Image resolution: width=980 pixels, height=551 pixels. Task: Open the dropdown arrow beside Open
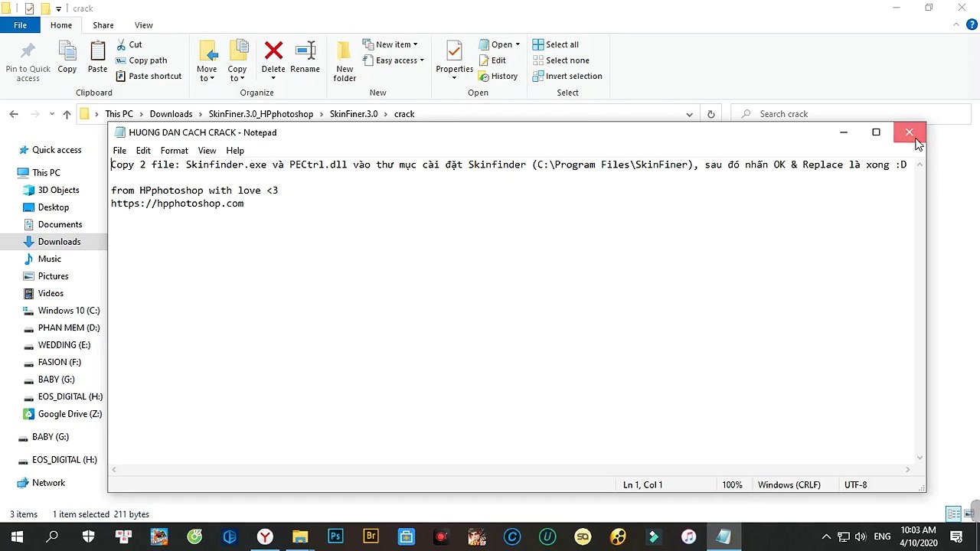[x=518, y=44]
